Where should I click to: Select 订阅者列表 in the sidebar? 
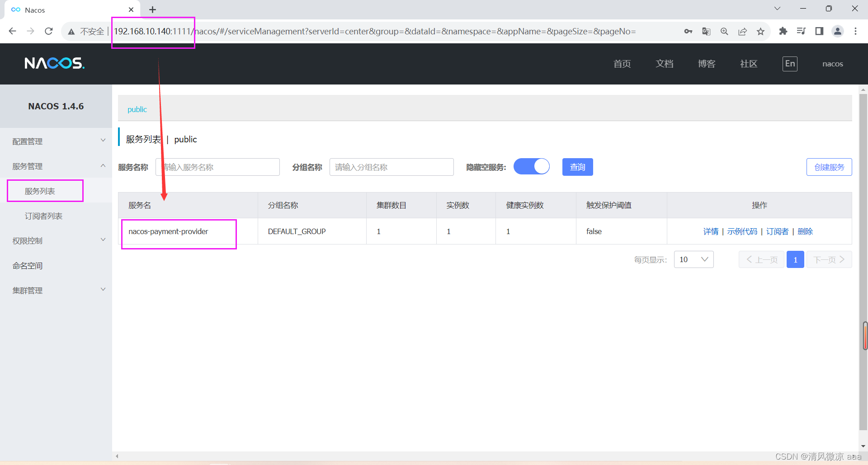(44, 216)
